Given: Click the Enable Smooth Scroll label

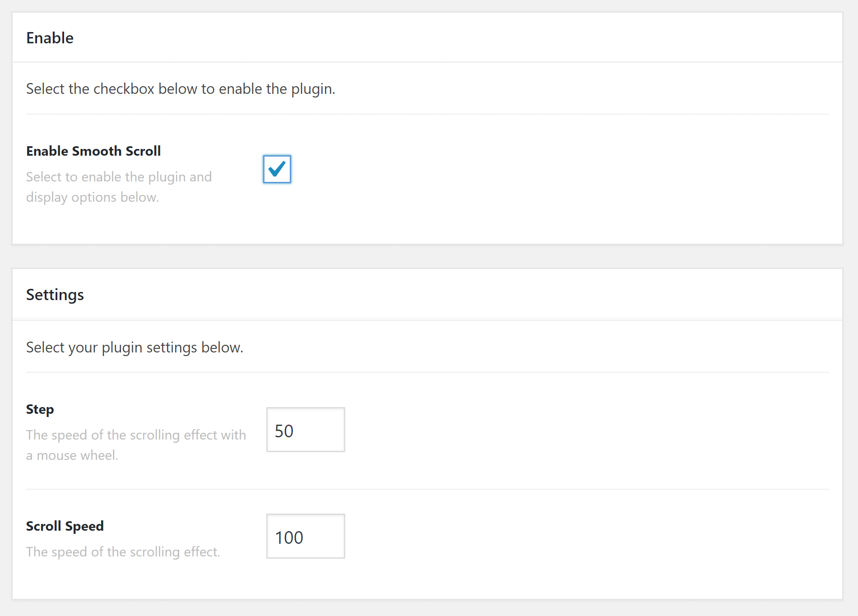Looking at the screenshot, I should (93, 151).
